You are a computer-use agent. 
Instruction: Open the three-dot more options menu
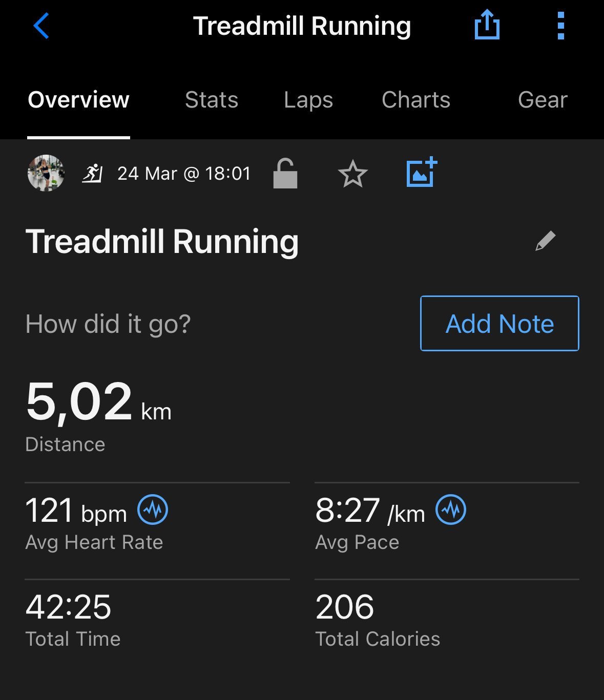pyautogui.click(x=561, y=26)
